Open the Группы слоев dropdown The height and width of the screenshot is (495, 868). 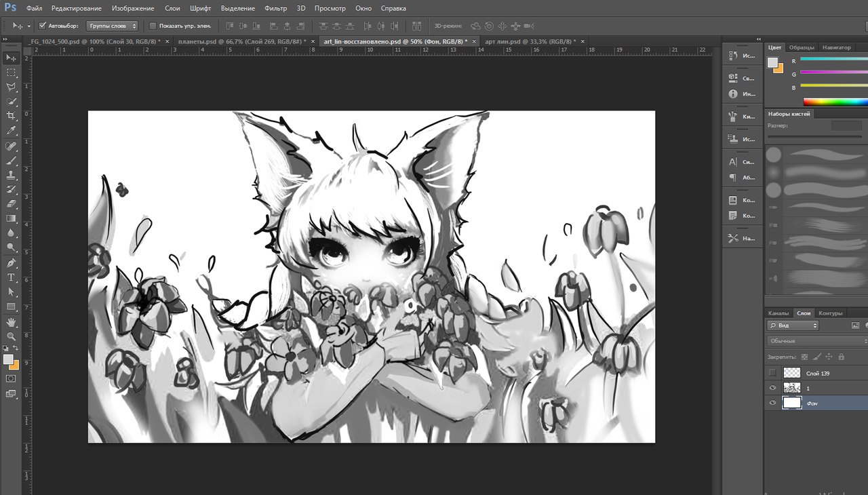[113, 26]
